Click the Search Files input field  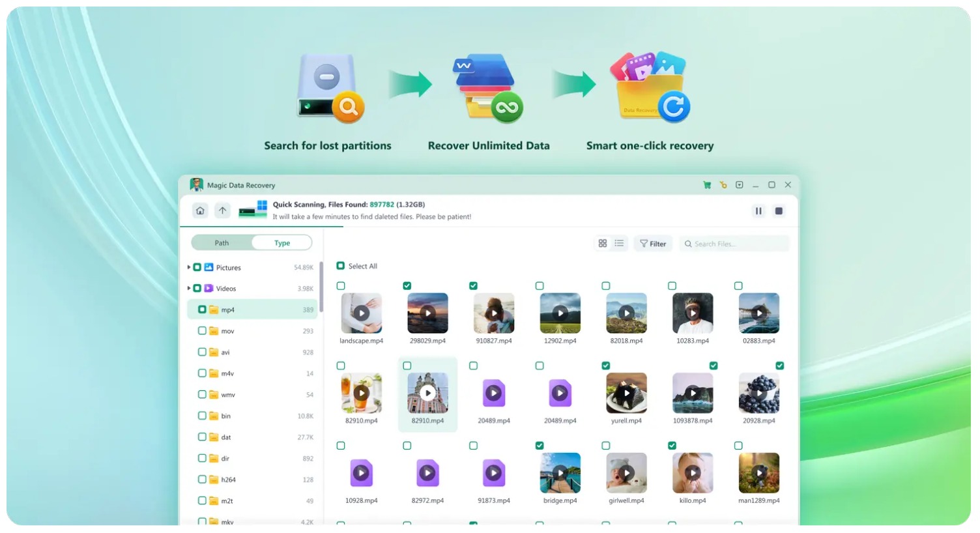[736, 244]
